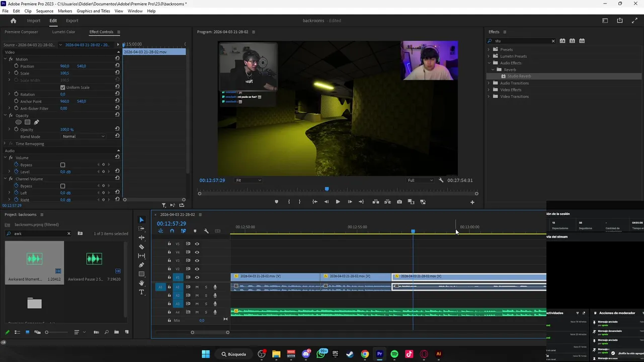
Task: Open Program monitor settings wrench
Action: click(441, 180)
